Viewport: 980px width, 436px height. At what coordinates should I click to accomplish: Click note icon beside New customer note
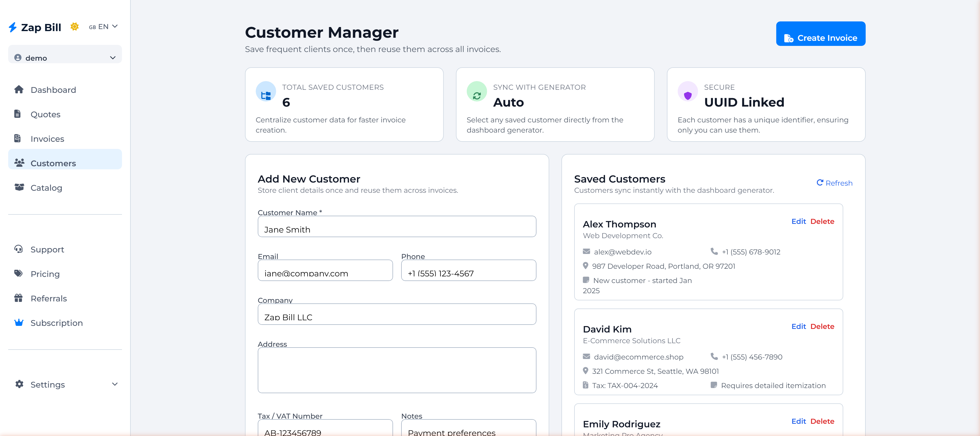click(x=586, y=280)
